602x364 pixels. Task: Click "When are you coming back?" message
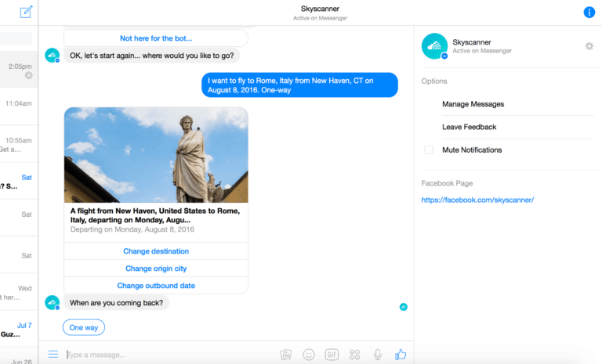click(x=116, y=303)
